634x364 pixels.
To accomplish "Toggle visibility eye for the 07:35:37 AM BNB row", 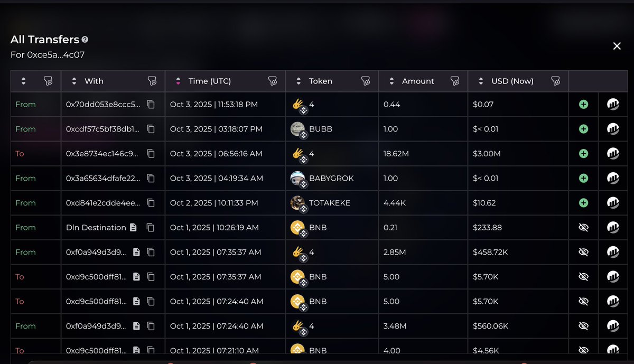I will click(x=583, y=277).
